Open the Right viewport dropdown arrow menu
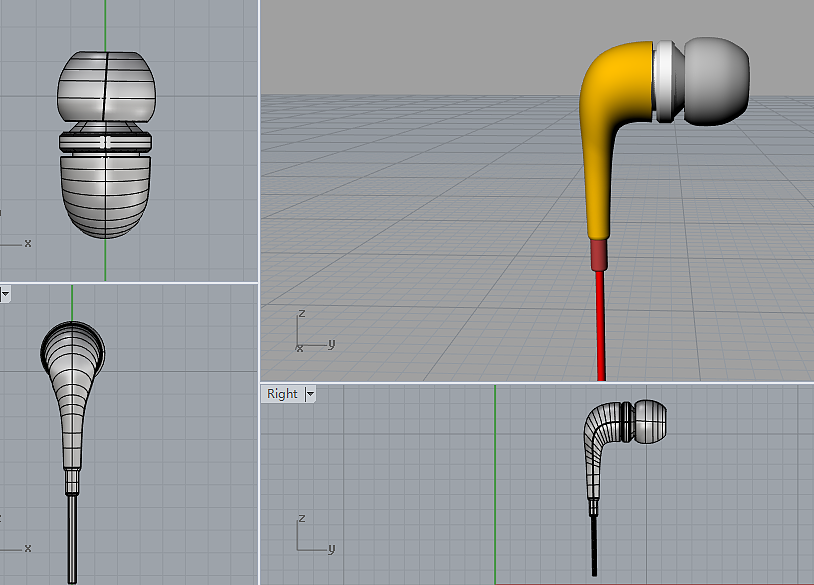The image size is (814, 585). (310, 394)
